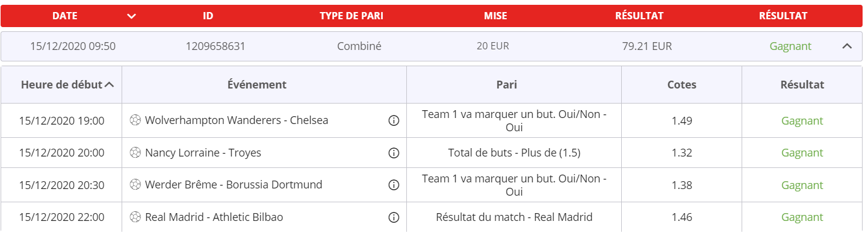Select the MISE column header
The height and width of the screenshot is (239, 868).
(x=495, y=16)
